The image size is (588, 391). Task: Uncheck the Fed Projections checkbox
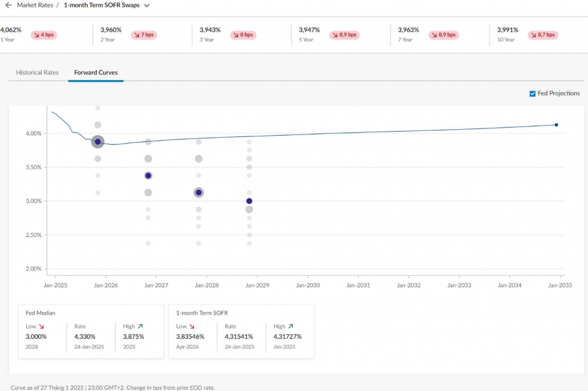tap(532, 94)
